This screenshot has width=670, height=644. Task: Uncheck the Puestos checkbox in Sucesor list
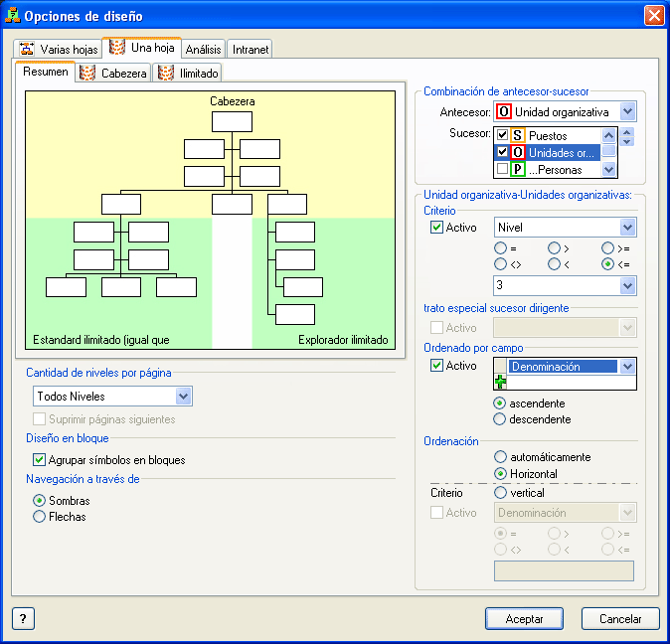tap(503, 135)
